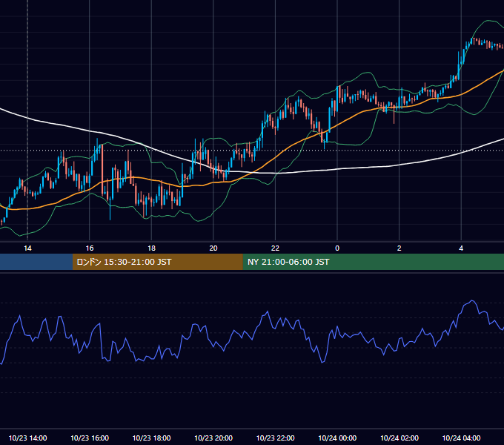Click the 10/23 14:00 time label
This screenshot has width=504, height=445.
pyautogui.click(x=27, y=438)
